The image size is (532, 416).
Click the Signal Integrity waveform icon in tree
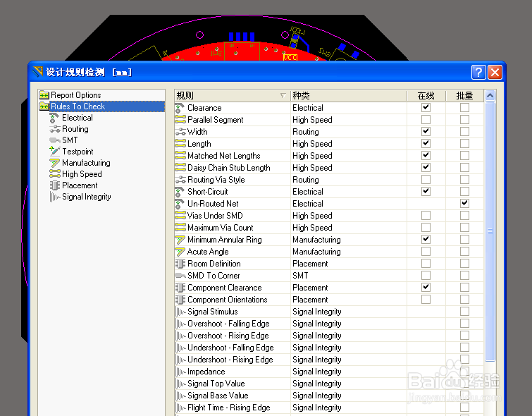(55, 197)
